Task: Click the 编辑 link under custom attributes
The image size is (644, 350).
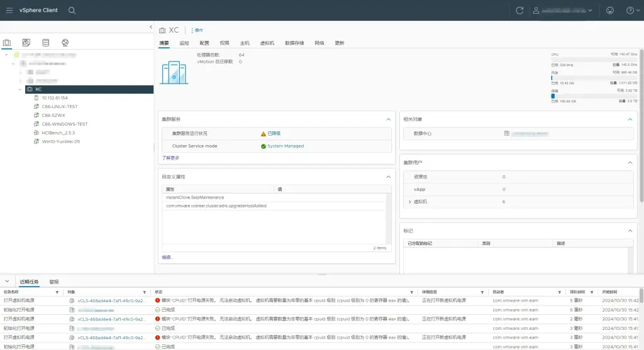Action: point(167,257)
